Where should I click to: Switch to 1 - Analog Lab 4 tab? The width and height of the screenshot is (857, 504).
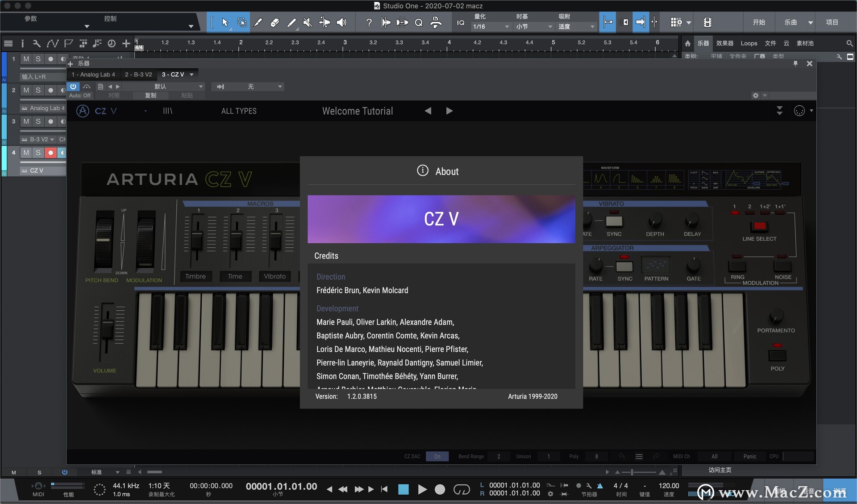93,75
